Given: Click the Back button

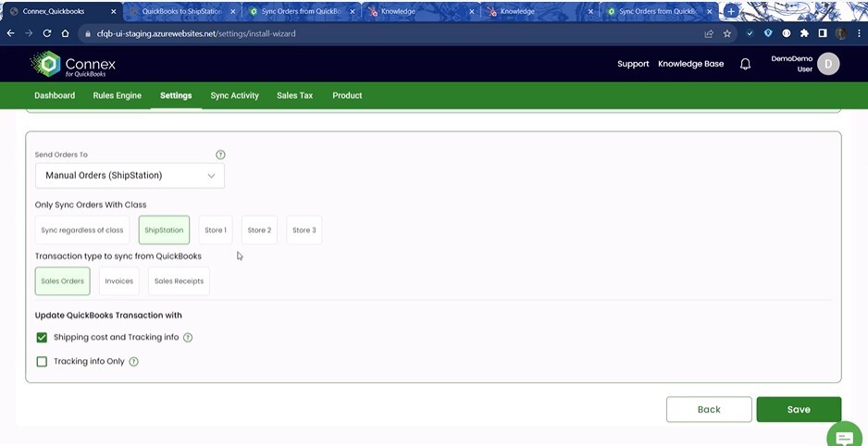Looking at the screenshot, I should click(x=709, y=410).
